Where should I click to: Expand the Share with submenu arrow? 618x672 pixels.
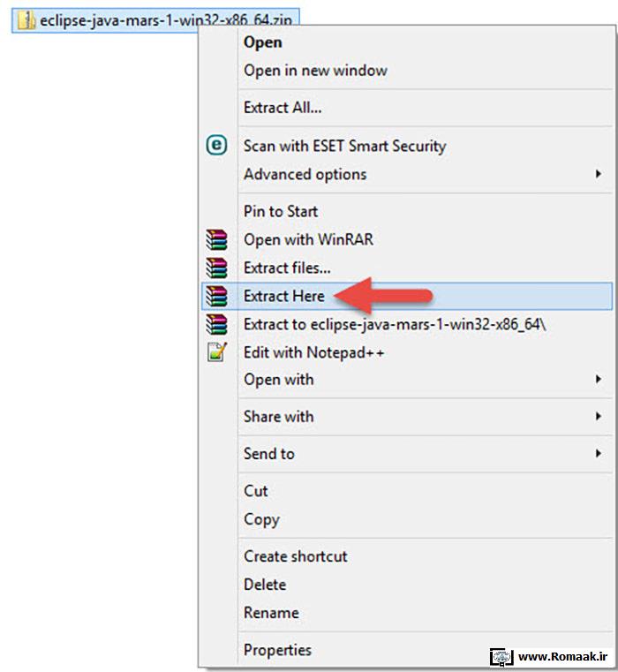tap(599, 416)
